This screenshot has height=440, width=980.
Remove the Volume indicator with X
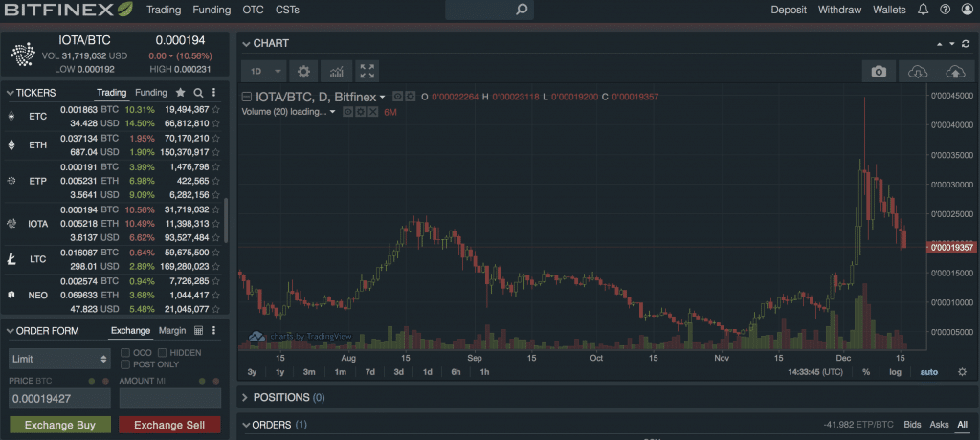tap(372, 111)
